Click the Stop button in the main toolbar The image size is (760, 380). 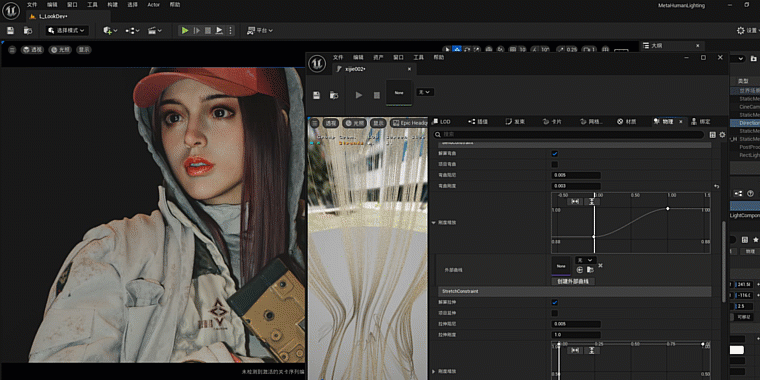click(208, 31)
